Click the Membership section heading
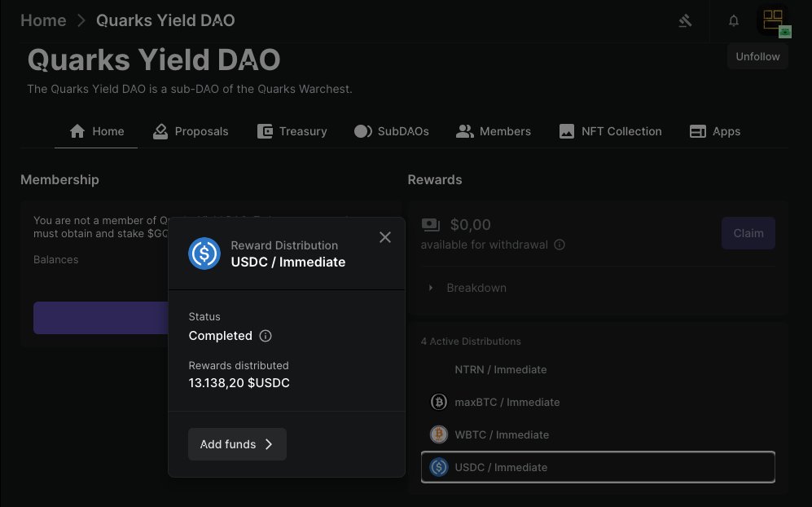The height and width of the screenshot is (507, 812). [59, 180]
